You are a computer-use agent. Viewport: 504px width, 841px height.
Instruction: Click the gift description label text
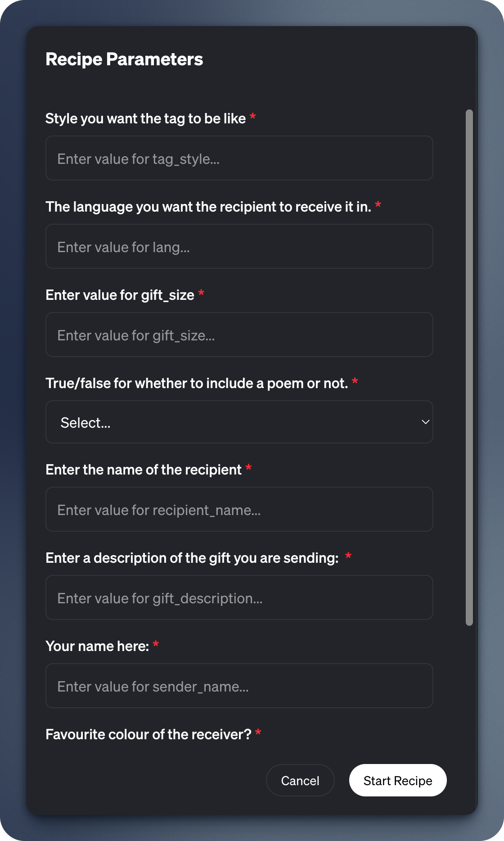(x=192, y=558)
